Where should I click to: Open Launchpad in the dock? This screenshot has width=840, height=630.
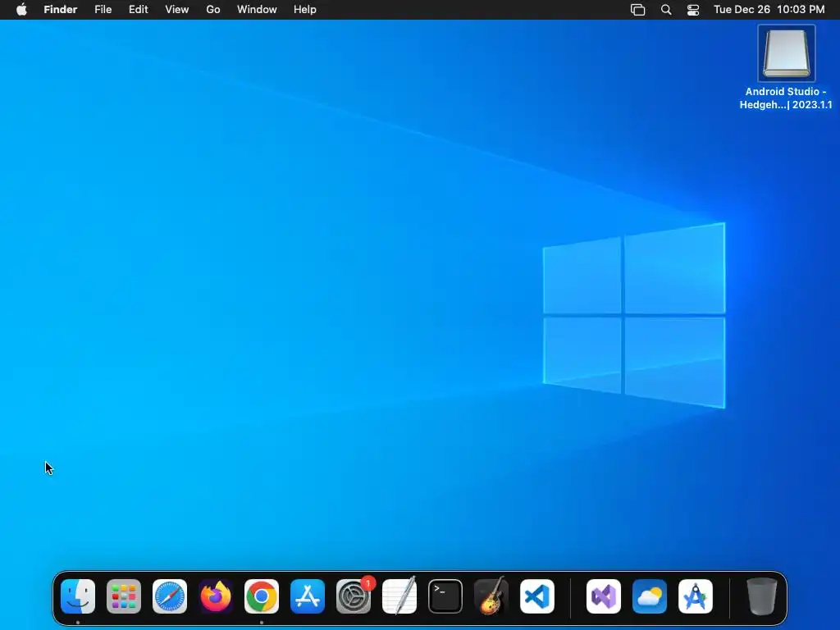click(124, 596)
